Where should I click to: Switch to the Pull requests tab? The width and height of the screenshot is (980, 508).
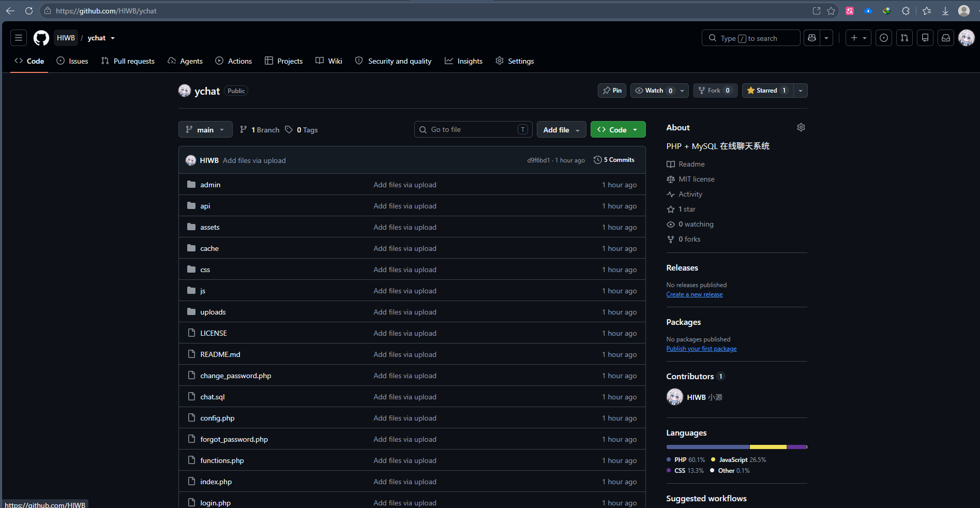[x=128, y=61]
